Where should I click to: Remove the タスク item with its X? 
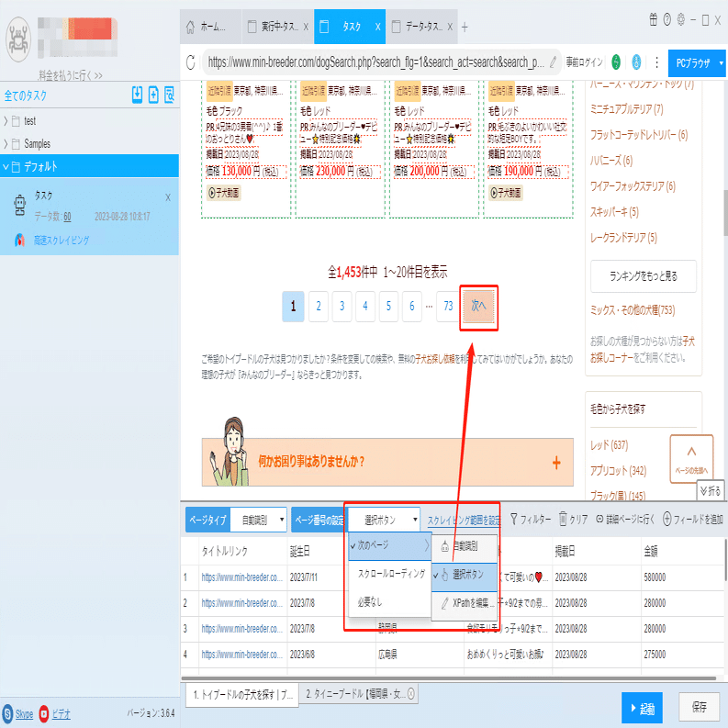pyautogui.click(x=168, y=197)
